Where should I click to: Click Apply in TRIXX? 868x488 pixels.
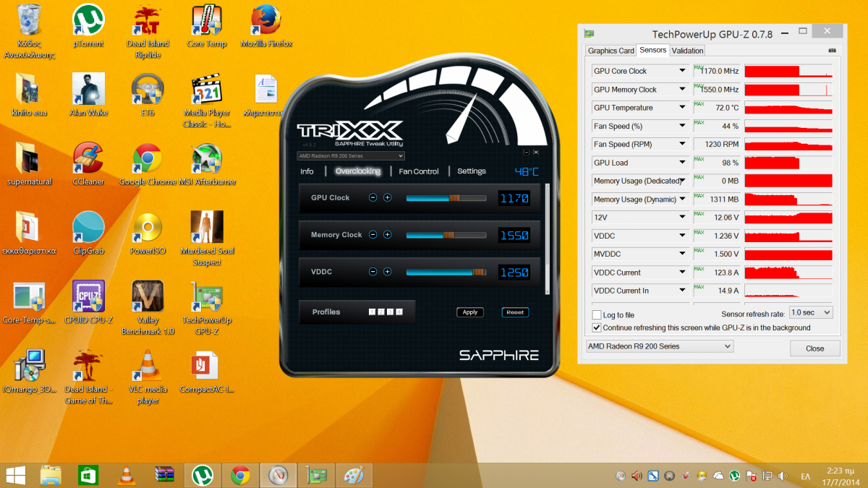[x=470, y=312]
